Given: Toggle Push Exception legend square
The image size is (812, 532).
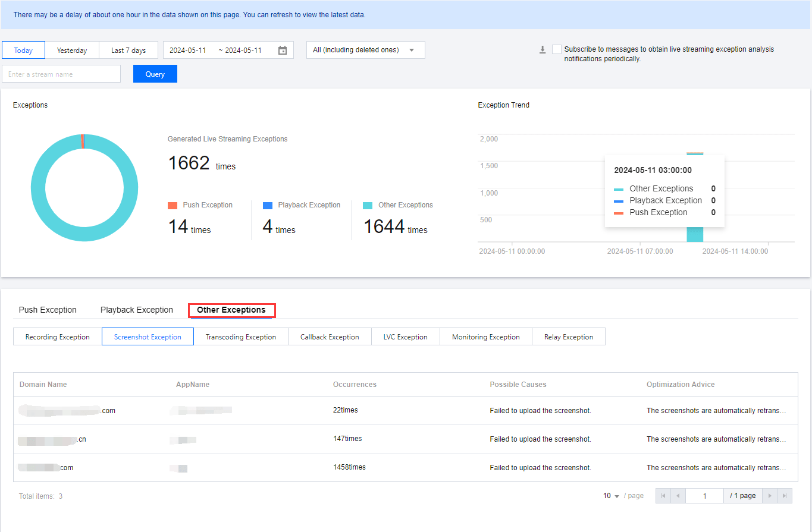Looking at the screenshot, I should click(173, 206).
